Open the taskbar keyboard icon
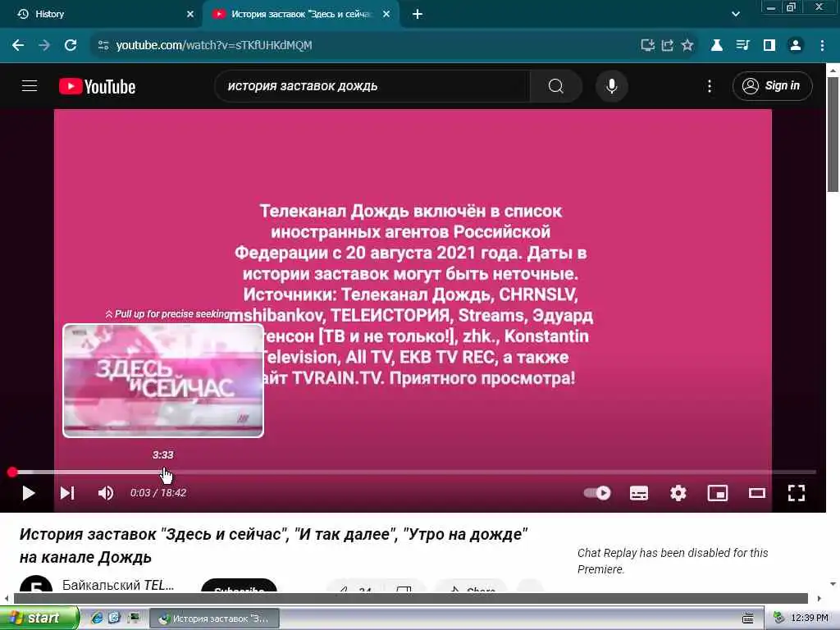 pyautogui.click(x=748, y=619)
